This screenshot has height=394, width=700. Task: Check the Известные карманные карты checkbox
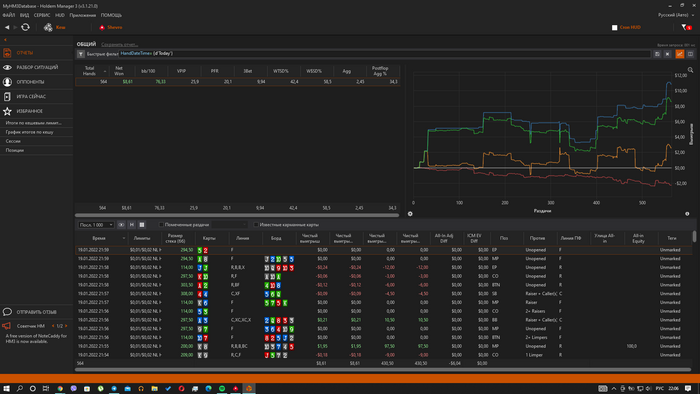(256, 225)
